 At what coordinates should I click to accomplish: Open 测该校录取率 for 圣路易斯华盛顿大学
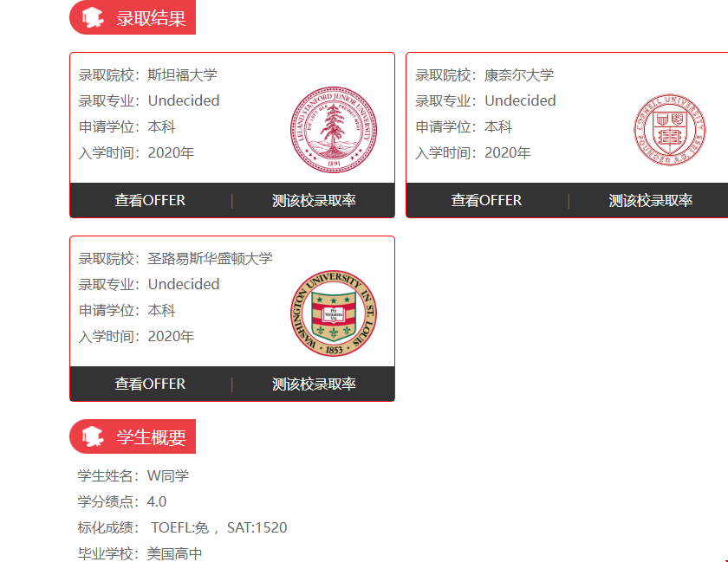pyautogui.click(x=314, y=384)
